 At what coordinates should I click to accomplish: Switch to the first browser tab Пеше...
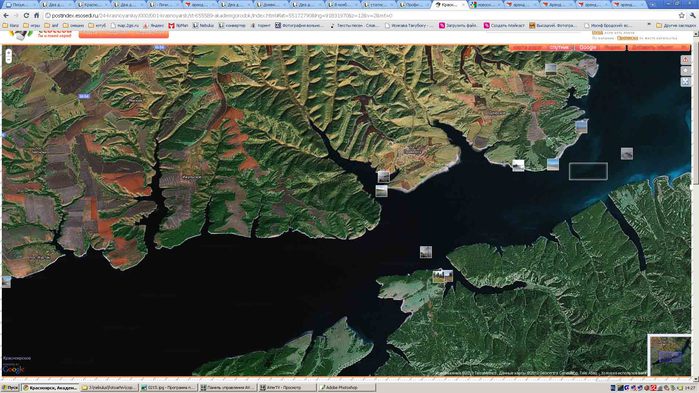pos(20,5)
